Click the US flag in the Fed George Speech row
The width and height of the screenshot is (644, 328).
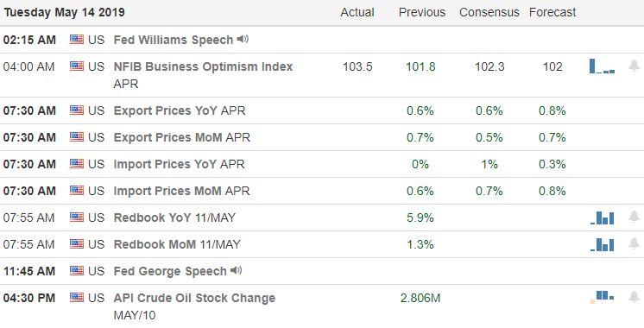click(x=76, y=270)
